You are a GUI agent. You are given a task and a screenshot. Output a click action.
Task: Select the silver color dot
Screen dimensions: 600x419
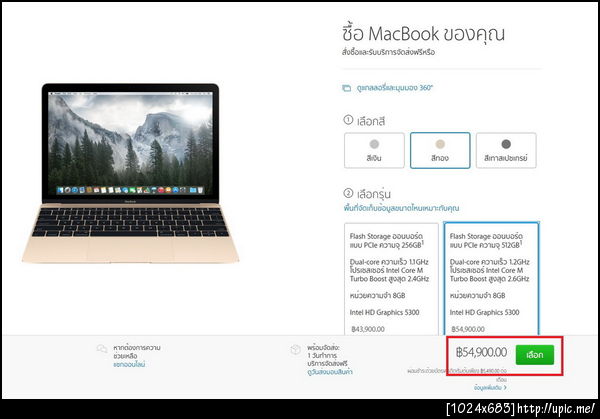pos(374,144)
